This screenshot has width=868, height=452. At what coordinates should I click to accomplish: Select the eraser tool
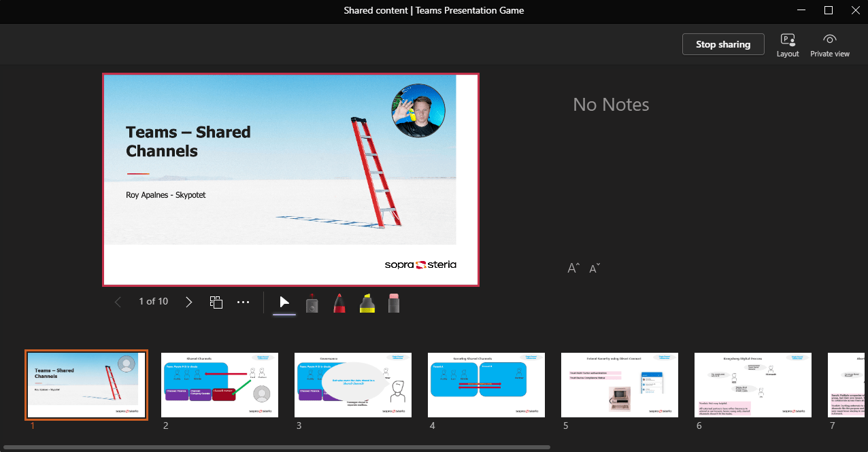pos(393,302)
